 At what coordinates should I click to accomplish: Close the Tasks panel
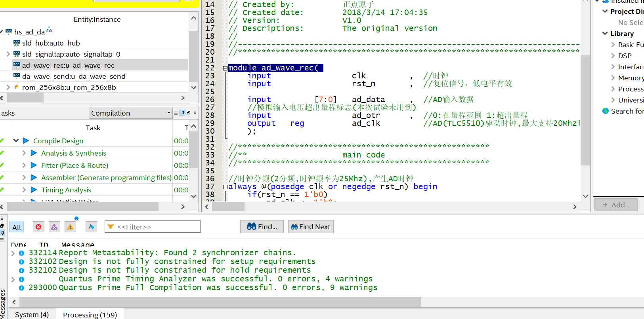[x=195, y=113]
